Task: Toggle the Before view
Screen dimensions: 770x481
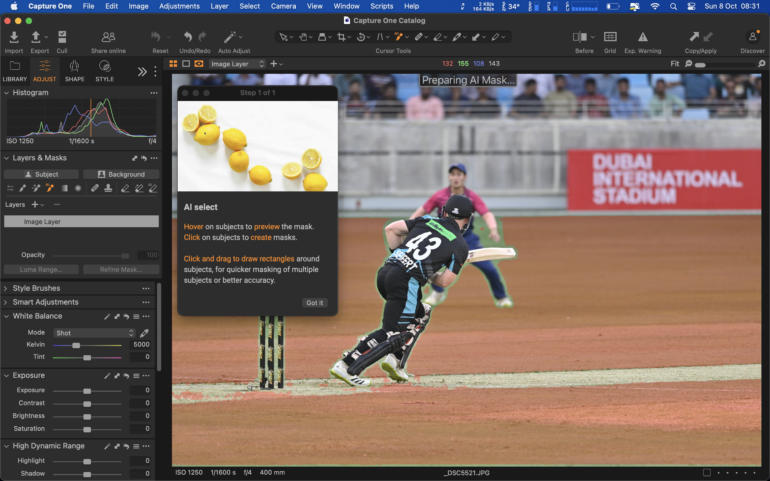Action: [x=579, y=37]
